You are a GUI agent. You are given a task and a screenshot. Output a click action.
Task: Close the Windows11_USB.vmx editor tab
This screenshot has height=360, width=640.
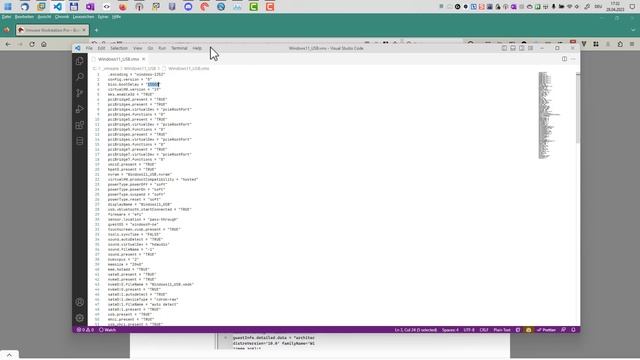coord(144,59)
